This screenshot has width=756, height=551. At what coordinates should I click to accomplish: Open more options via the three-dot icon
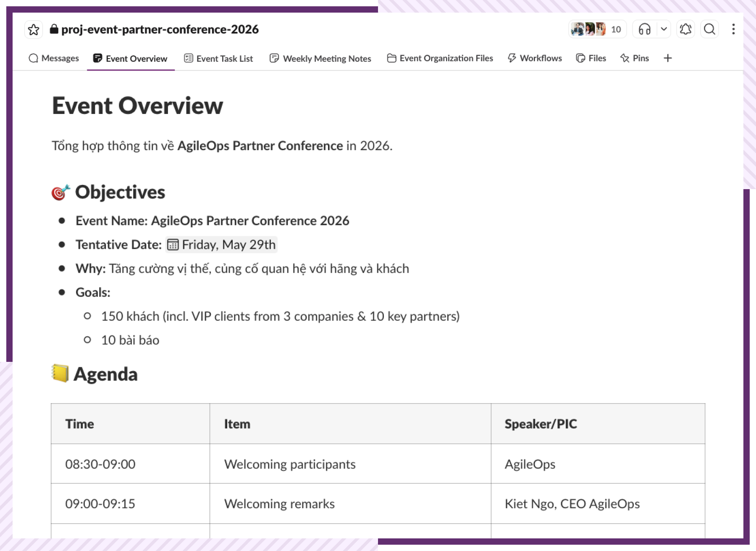pyautogui.click(x=733, y=29)
